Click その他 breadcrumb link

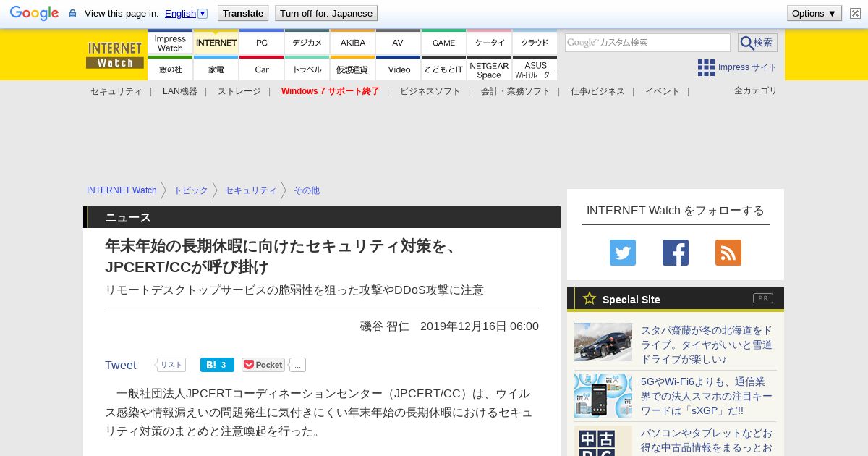pos(306,190)
